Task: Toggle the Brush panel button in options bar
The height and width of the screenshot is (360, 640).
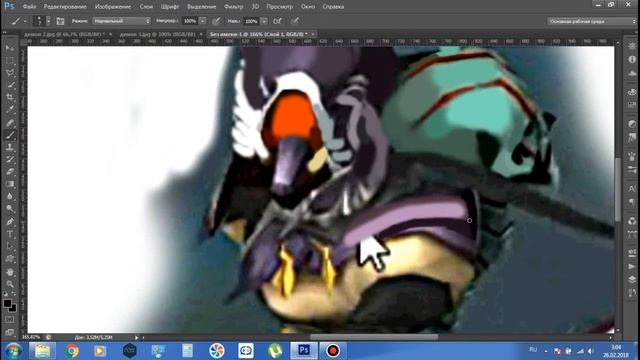Action: click(x=60, y=21)
